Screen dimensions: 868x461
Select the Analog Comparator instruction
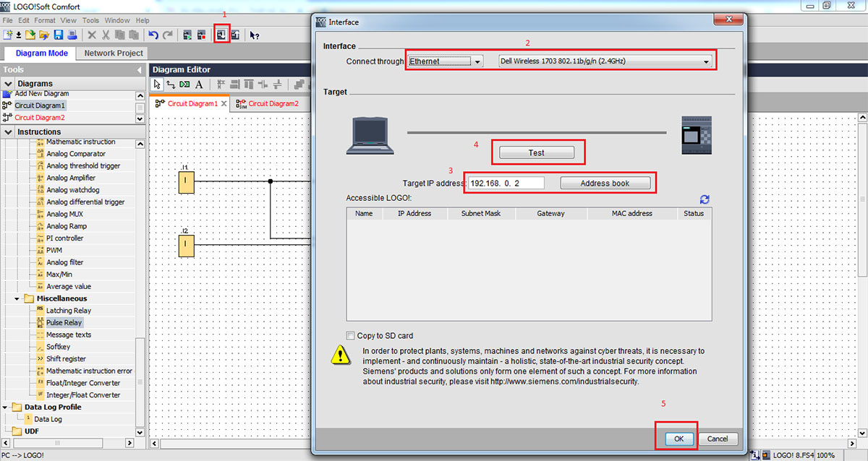click(76, 154)
